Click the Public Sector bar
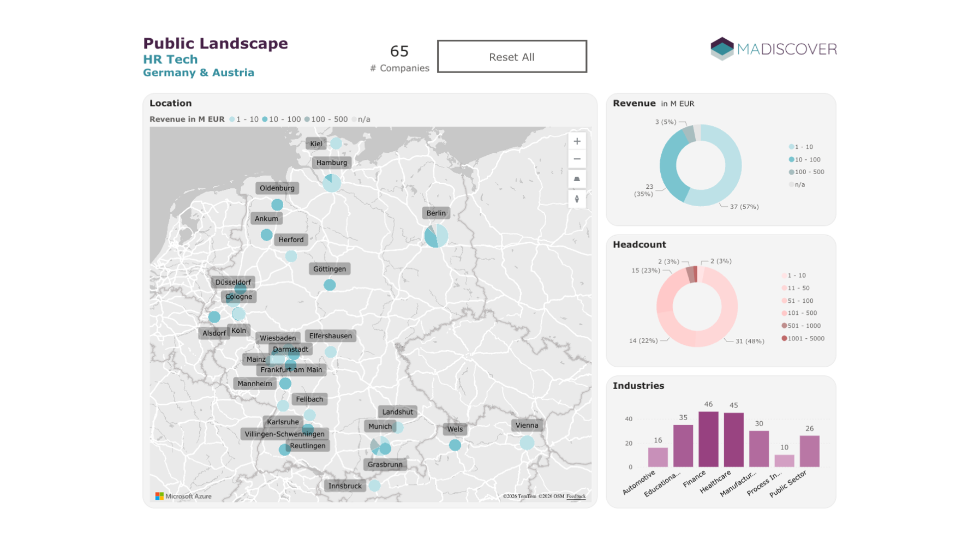The height and width of the screenshot is (551, 980). [x=809, y=451]
